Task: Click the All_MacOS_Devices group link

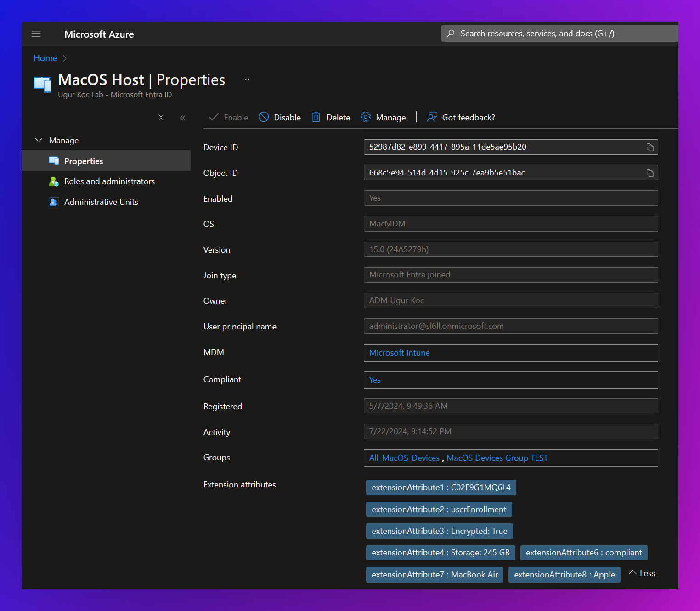Action: [404, 458]
